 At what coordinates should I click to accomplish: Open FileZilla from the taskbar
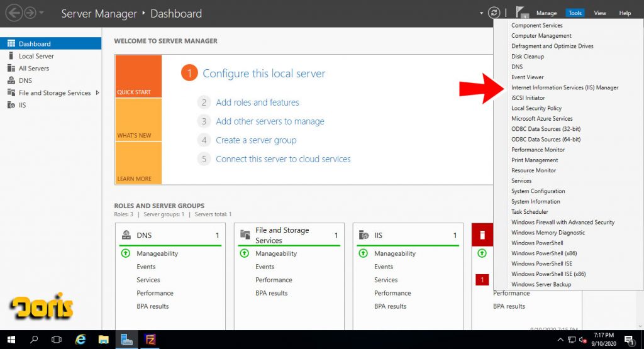[150, 340]
